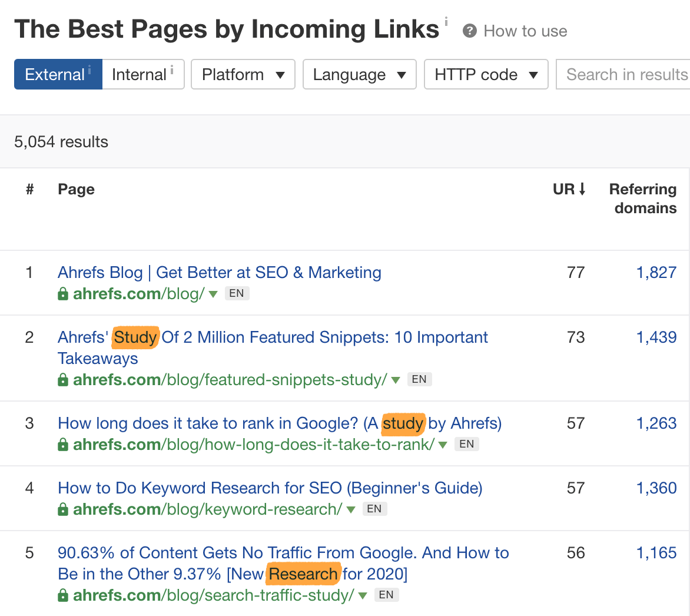Image resolution: width=690 pixels, height=616 pixels.
Task: Click the question mark icon beside How to use
Action: coord(469,31)
